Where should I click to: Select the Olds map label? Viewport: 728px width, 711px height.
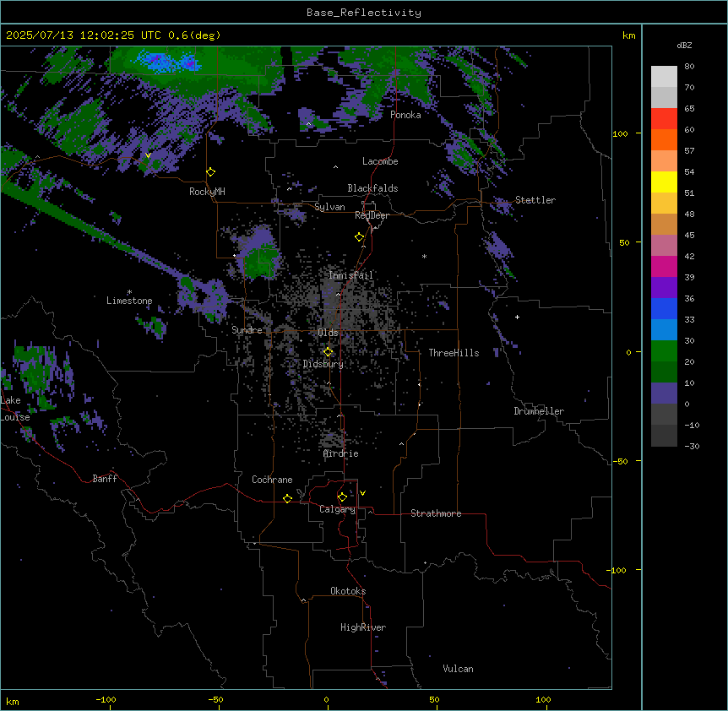tap(328, 333)
